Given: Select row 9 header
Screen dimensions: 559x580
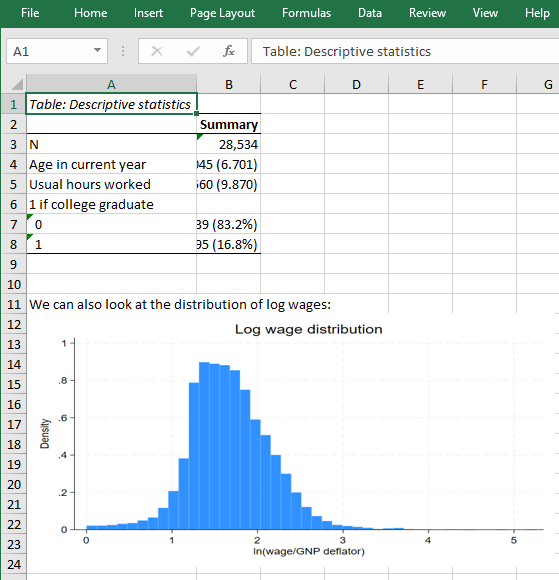Looking at the screenshot, I should [x=13, y=264].
